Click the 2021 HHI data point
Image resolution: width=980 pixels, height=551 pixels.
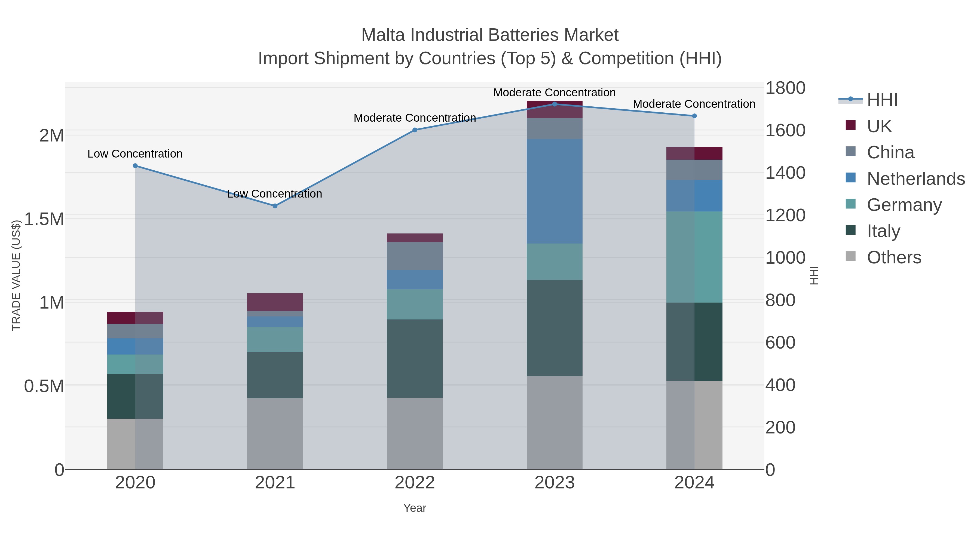(x=275, y=206)
